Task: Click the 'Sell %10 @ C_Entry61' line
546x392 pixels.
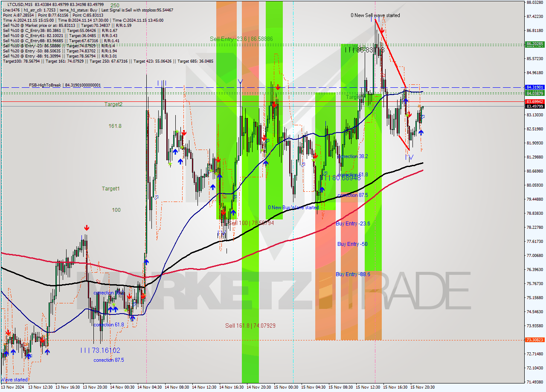Action: [61, 35]
